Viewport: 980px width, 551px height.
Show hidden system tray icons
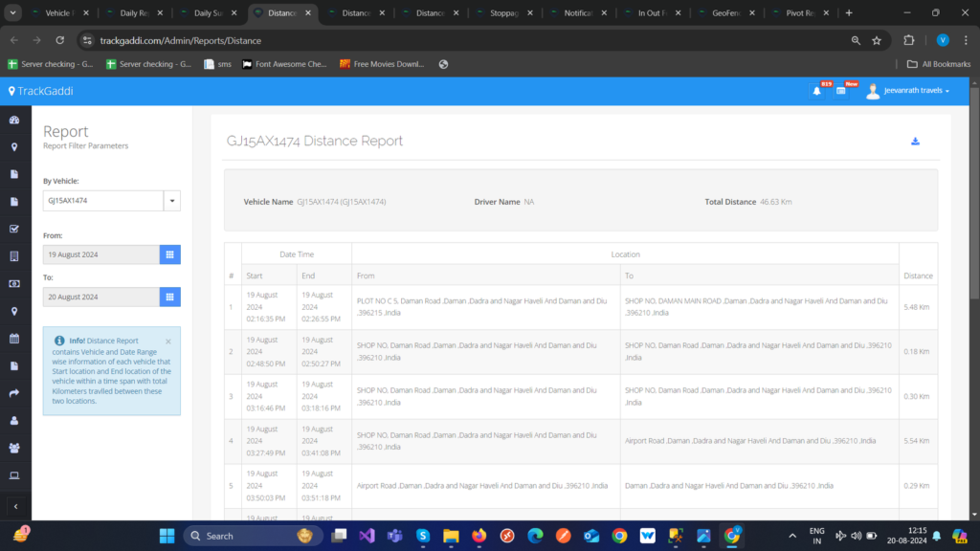[792, 536]
